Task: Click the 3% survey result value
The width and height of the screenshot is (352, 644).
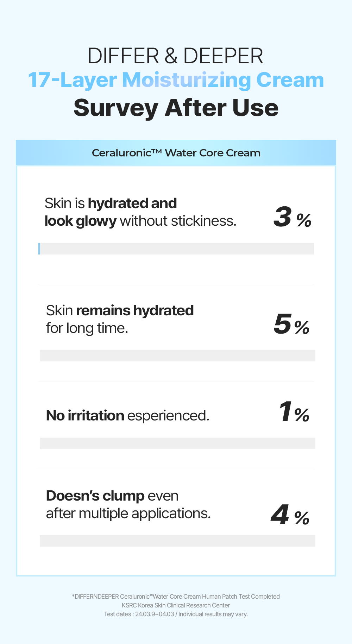Action: [292, 218]
